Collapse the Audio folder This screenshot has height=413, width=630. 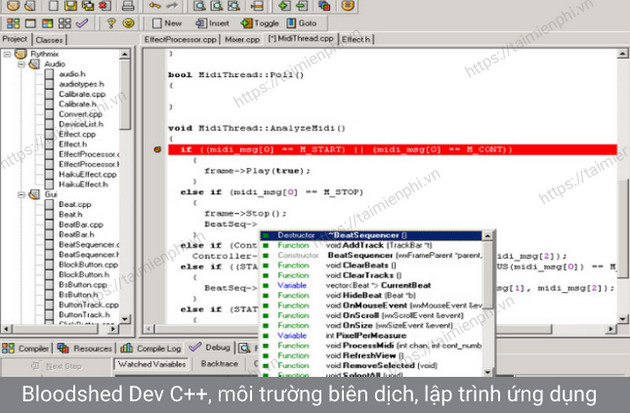(x=21, y=64)
